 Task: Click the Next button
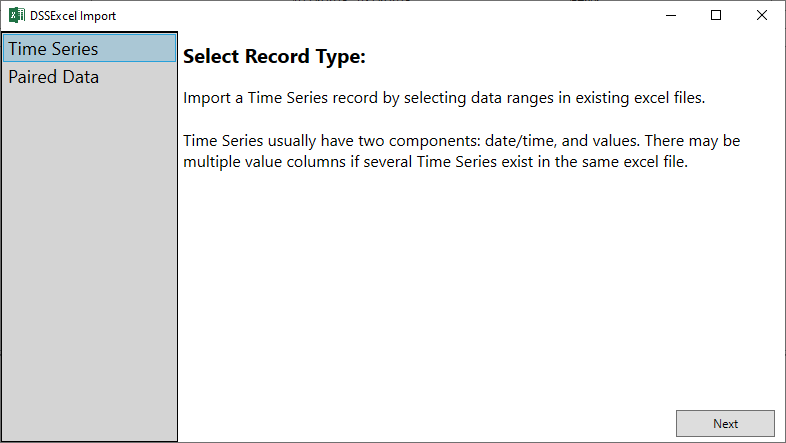[x=725, y=423]
